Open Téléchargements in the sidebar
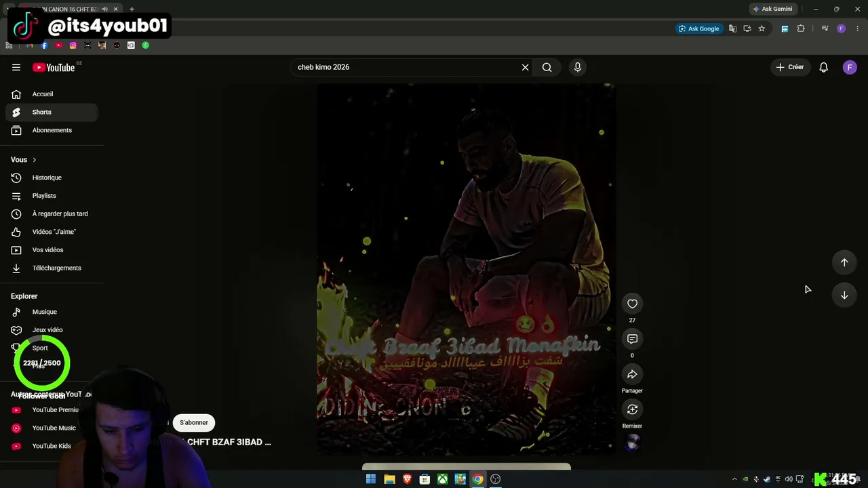Viewport: 868px width, 488px height. 51,268
